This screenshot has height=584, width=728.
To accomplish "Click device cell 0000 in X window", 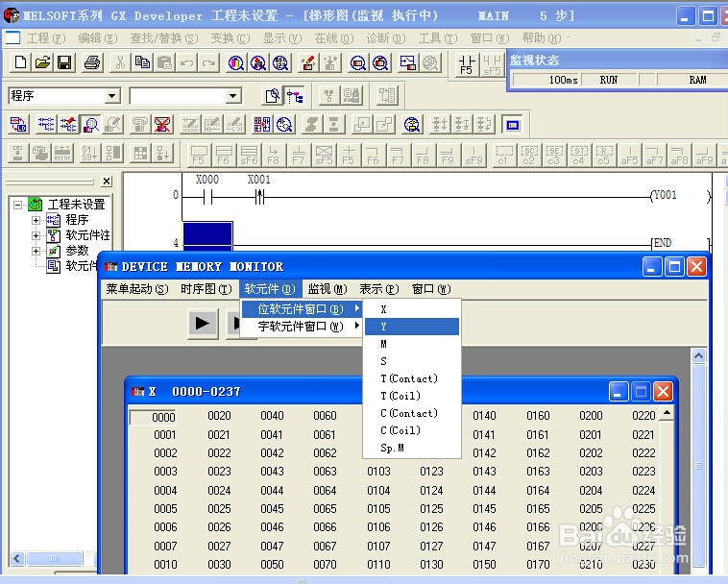I will (154, 417).
